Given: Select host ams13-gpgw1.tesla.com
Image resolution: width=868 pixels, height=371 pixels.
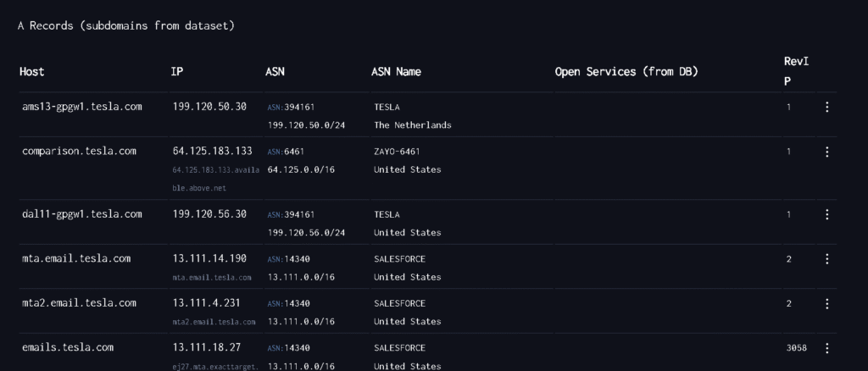Looking at the screenshot, I should click(x=82, y=107).
